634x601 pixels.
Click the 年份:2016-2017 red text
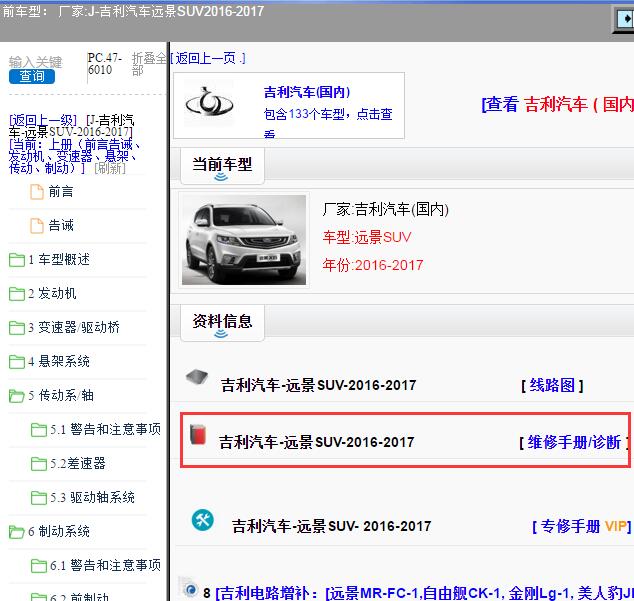click(x=373, y=265)
